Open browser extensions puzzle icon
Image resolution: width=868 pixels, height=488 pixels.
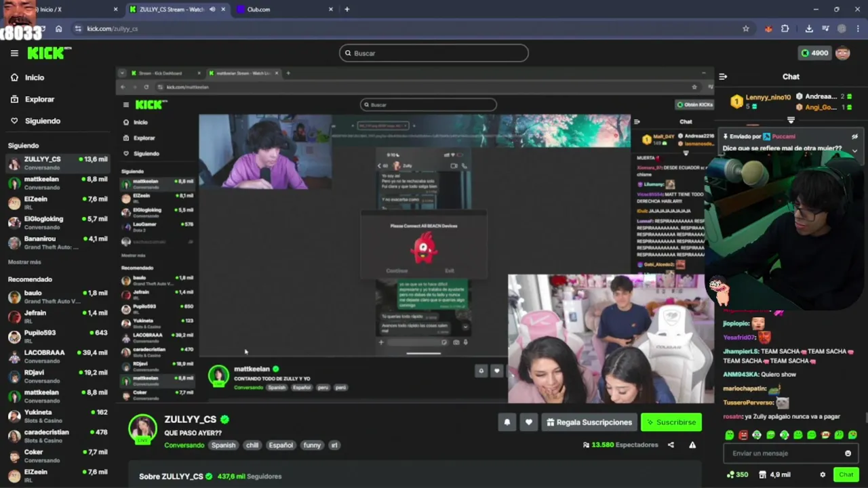[x=785, y=28]
